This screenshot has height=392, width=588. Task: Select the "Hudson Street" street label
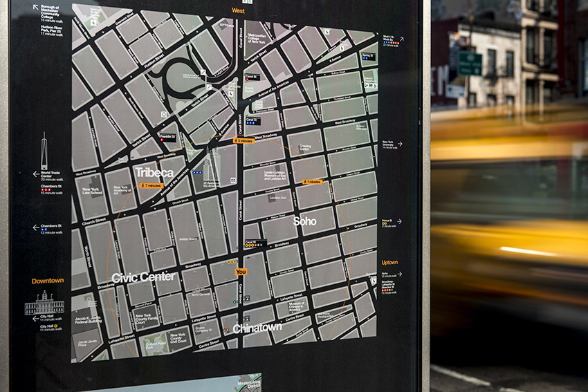[154, 61]
